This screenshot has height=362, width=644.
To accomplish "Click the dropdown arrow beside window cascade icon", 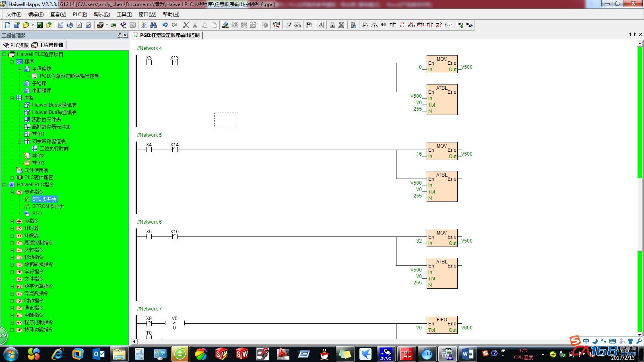I will click(x=107, y=25).
